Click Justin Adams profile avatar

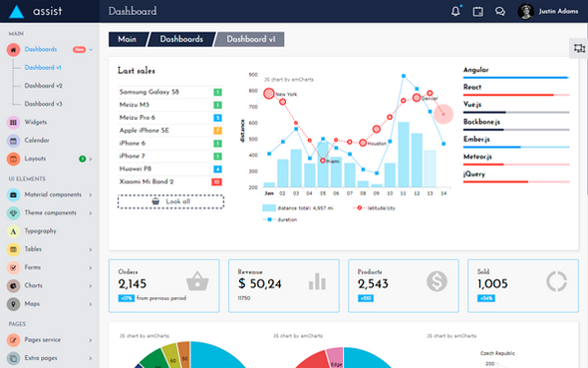click(x=526, y=11)
